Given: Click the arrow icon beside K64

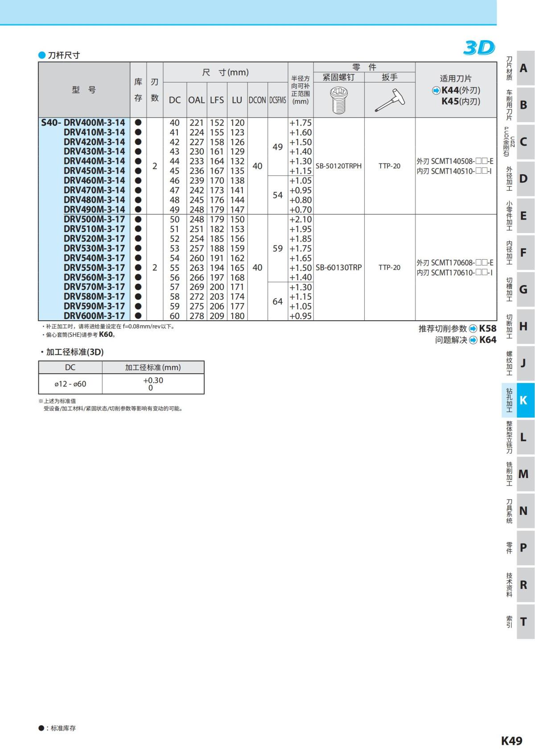Looking at the screenshot, I should coord(473,340).
